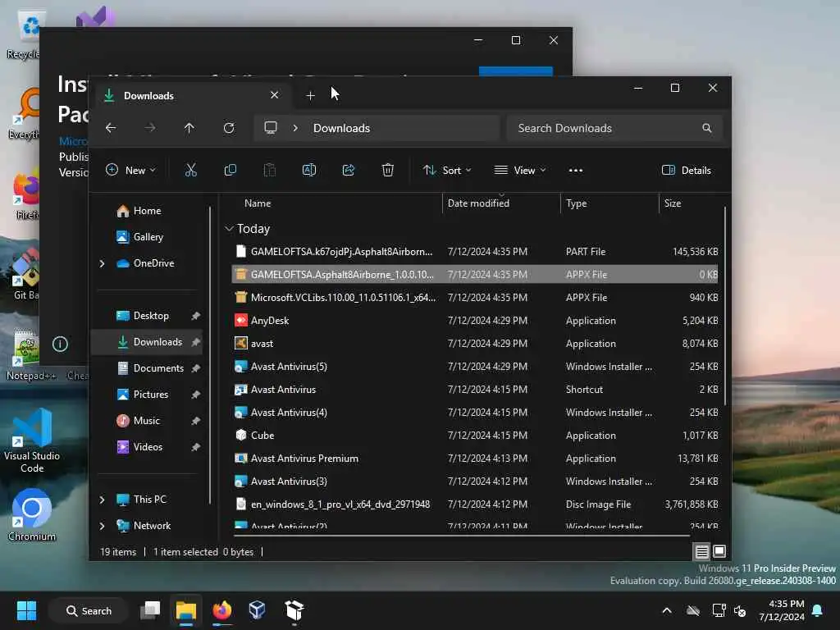The height and width of the screenshot is (630, 840).
Task: Click the file list horizontal scrollbar
Action: click(461, 535)
